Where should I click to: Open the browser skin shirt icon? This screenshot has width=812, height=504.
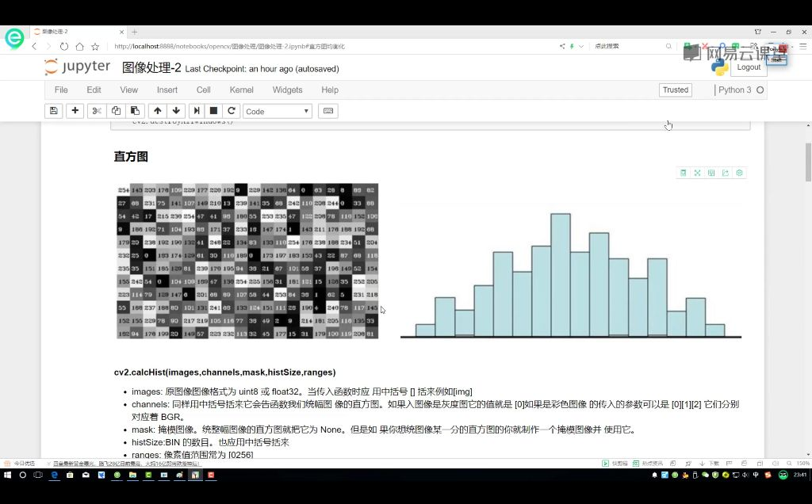[x=757, y=32]
